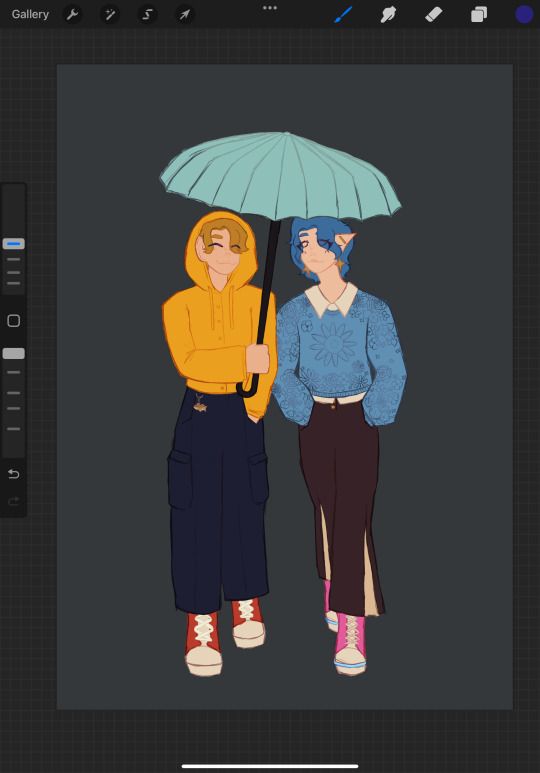The image size is (540, 773).
Task: Open the Actions wrench menu
Action: (x=72, y=14)
